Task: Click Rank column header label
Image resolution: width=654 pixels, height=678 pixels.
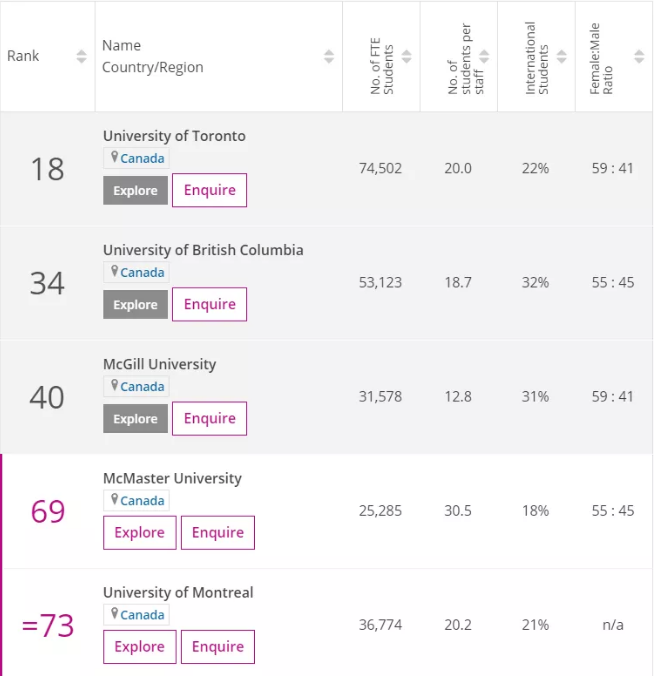Action: [23, 56]
